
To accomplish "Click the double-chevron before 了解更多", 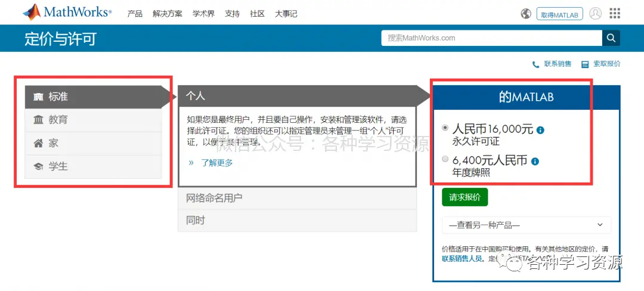I will click(191, 163).
